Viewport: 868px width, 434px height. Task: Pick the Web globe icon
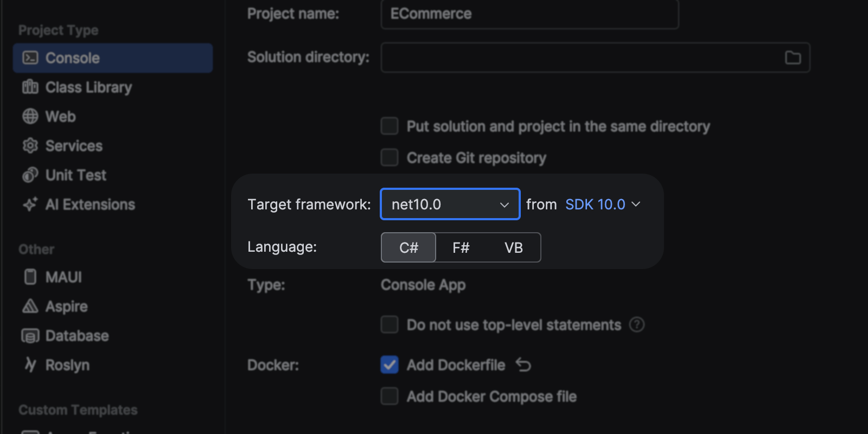pyautogui.click(x=30, y=116)
